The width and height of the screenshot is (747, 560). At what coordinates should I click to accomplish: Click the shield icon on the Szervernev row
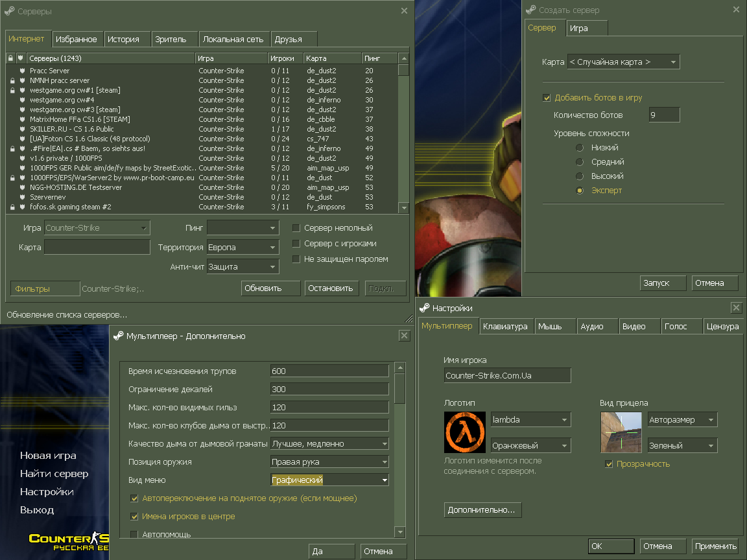(x=23, y=197)
